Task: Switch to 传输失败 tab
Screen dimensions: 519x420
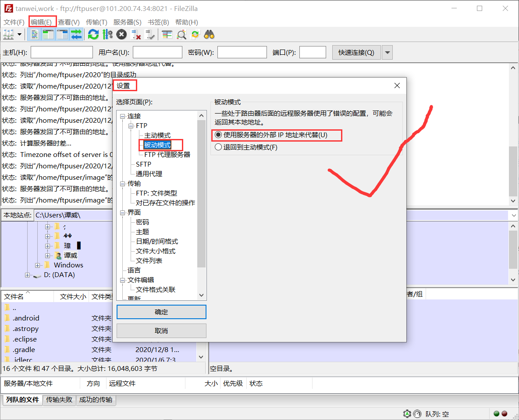Action: click(x=59, y=400)
